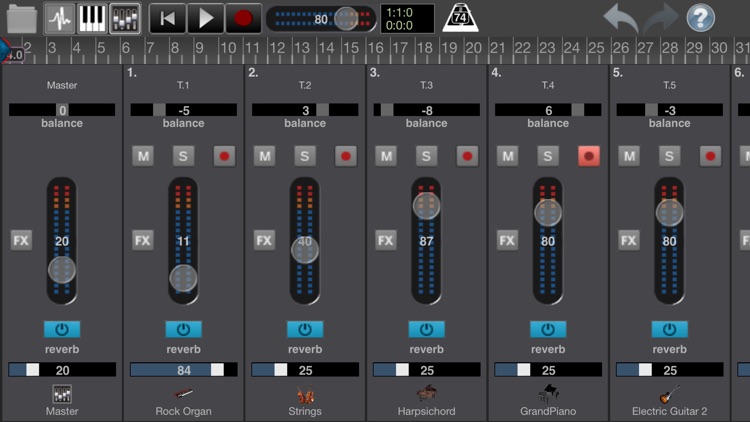Choose the Strings instrument icon
This screenshot has width=750, height=422.
305,395
